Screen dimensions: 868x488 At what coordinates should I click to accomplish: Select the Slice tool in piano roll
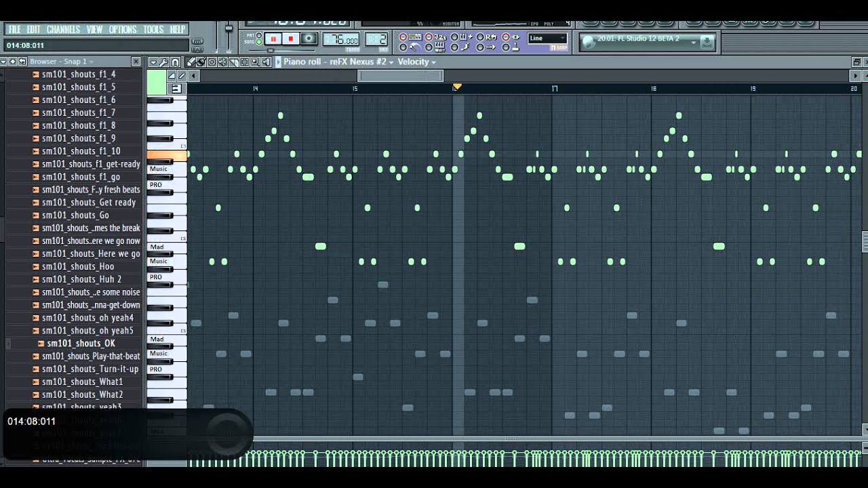click(233, 62)
